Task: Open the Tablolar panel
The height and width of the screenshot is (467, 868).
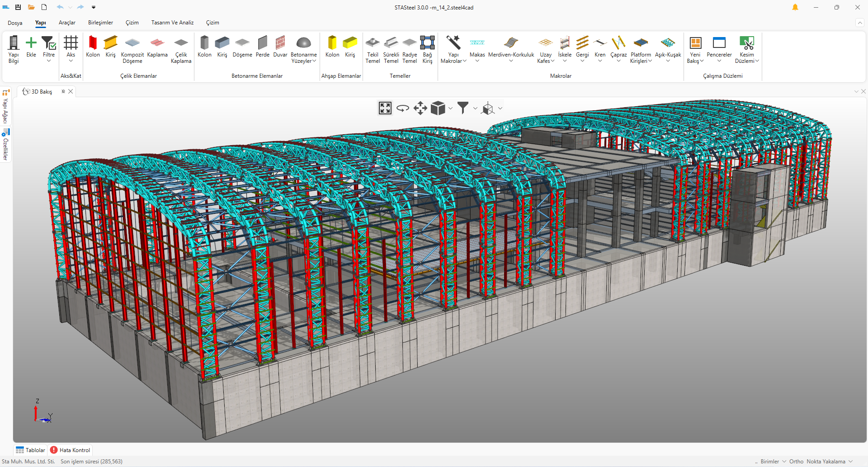Action: (x=31, y=450)
